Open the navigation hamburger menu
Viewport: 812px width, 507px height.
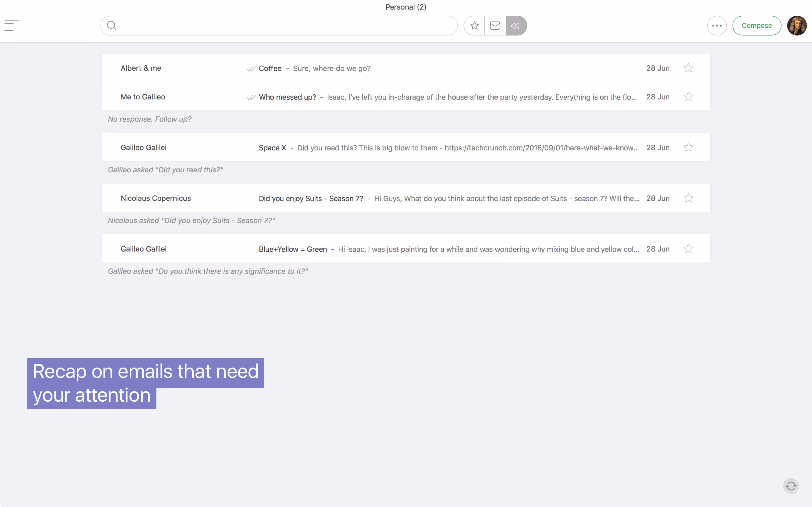point(11,25)
